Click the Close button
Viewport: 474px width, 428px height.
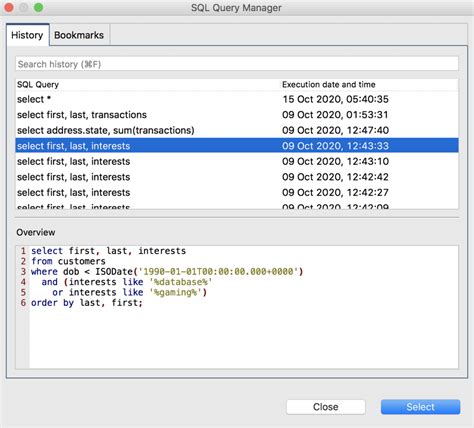326,407
